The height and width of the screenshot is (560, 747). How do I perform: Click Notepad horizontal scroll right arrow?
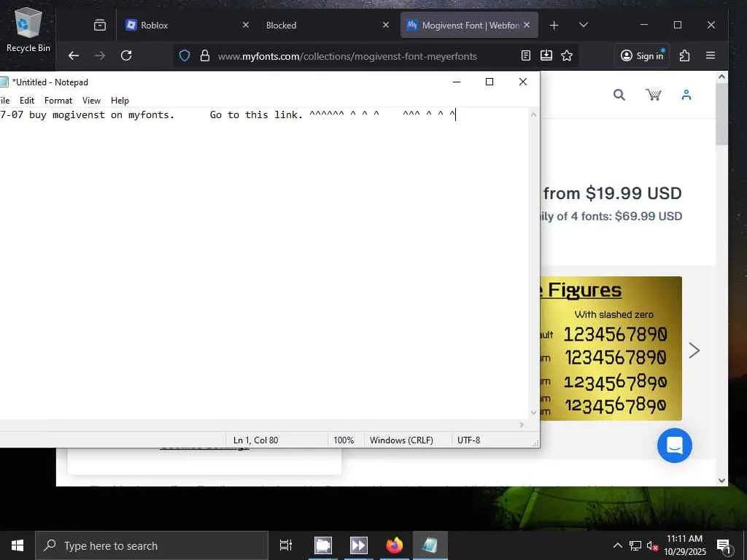(x=522, y=424)
